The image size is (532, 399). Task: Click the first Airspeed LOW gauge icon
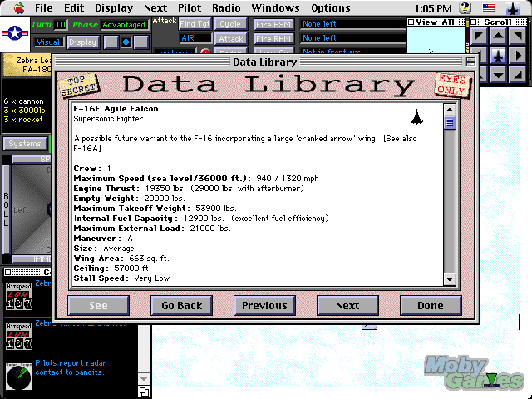pyautogui.click(x=19, y=296)
